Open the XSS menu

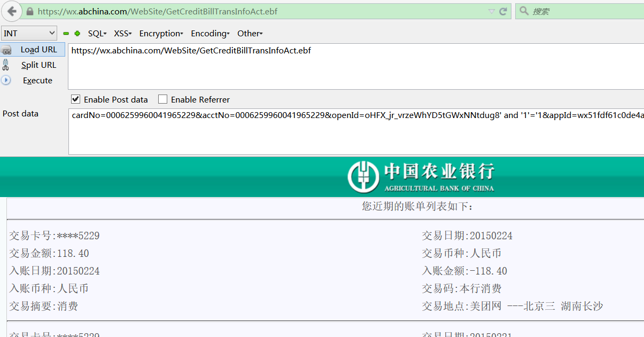point(123,33)
